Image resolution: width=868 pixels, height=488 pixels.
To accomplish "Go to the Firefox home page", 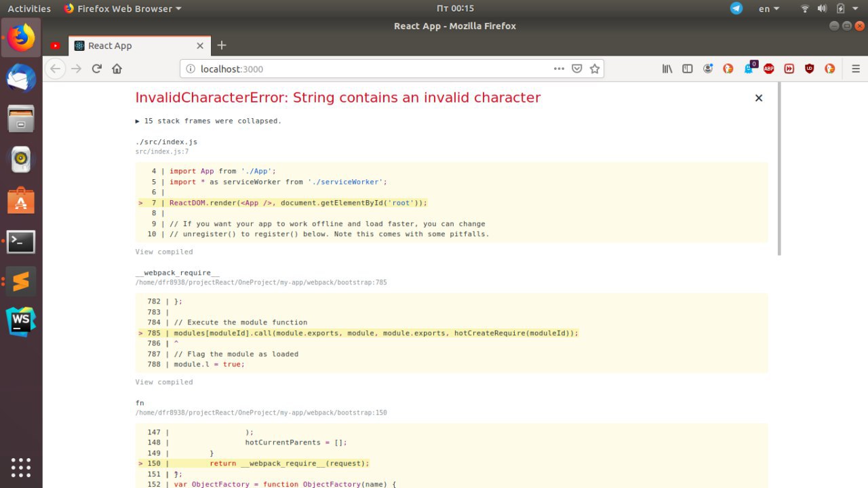I will [117, 69].
